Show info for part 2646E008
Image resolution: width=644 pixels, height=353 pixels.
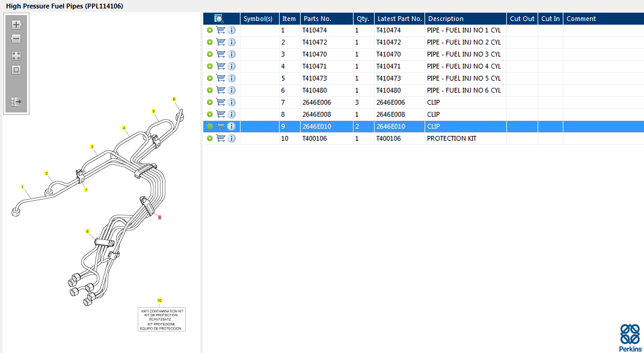click(x=232, y=114)
